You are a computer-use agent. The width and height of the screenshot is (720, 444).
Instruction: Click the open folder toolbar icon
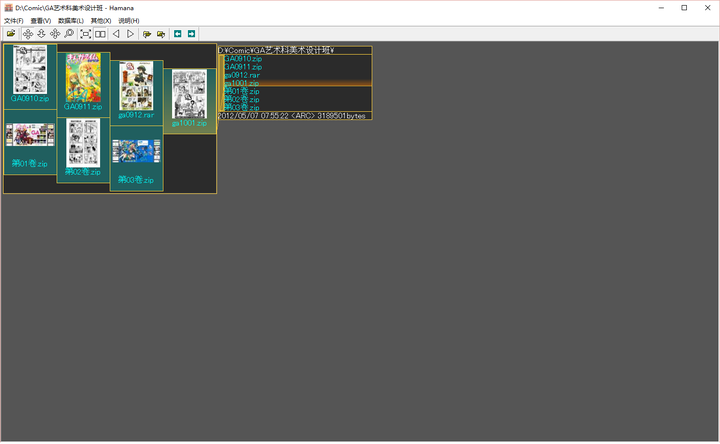(11, 34)
